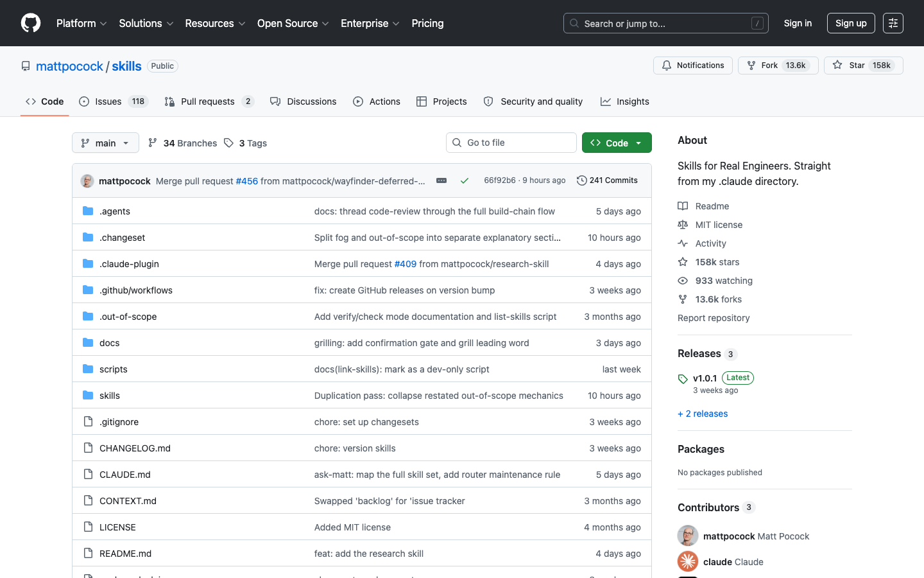This screenshot has width=924, height=578.
Task: Click the Search or jump to field
Action: 666,23
